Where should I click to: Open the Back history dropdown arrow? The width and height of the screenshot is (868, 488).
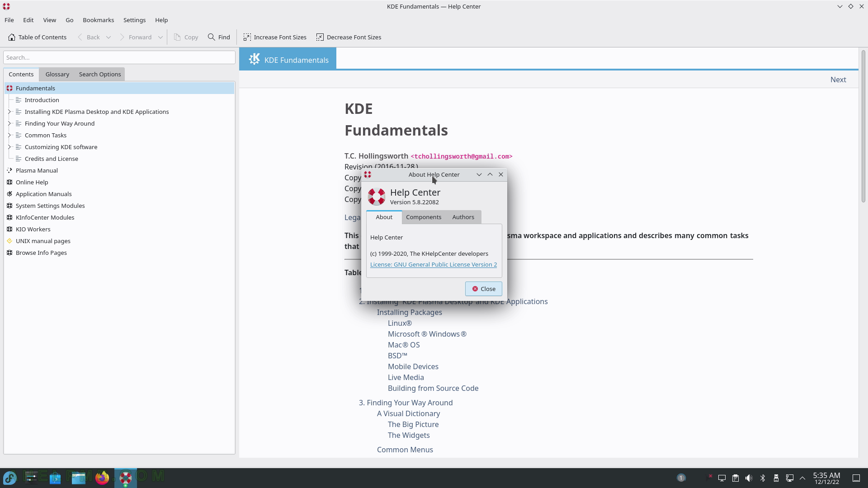tap(108, 37)
